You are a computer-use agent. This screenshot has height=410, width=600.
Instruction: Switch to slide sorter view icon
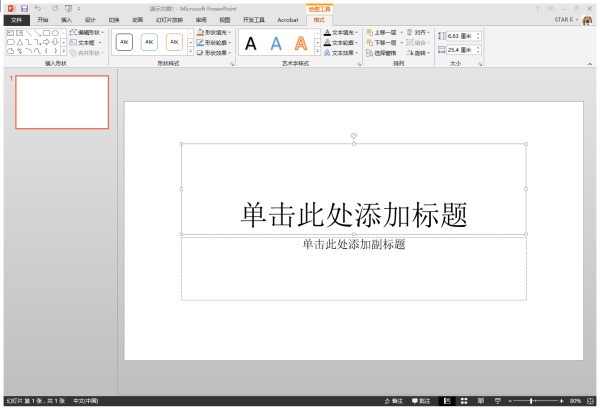point(466,400)
